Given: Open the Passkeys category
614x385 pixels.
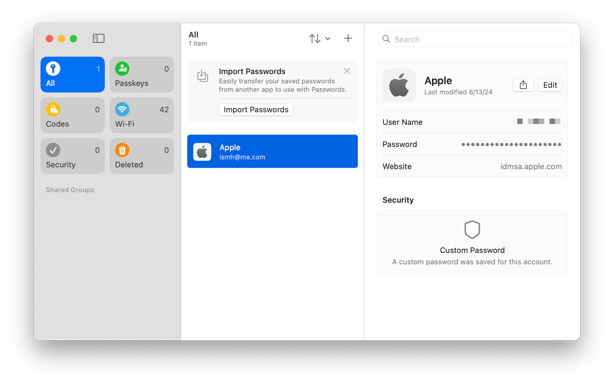Looking at the screenshot, I should coord(142,74).
